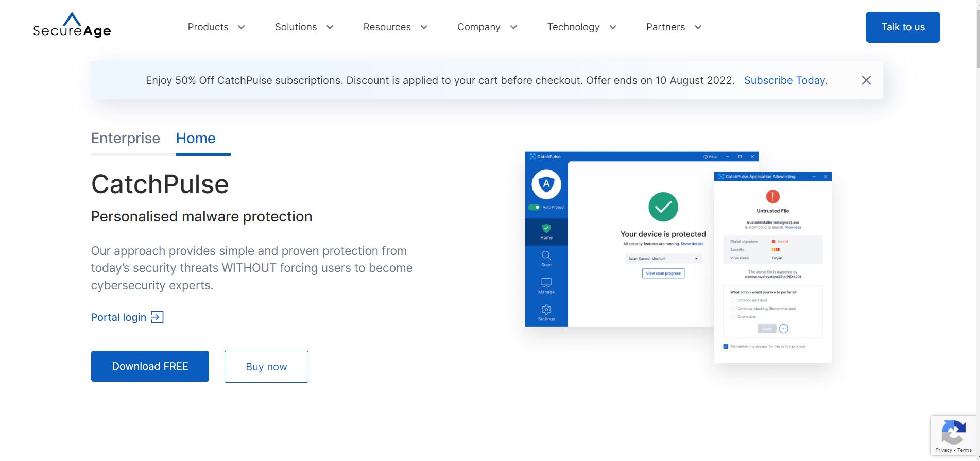The width and height of the screenshot is (980, 461).
Task: Open the Scan Speed: Medium dropdown
Action: point(663,259)
